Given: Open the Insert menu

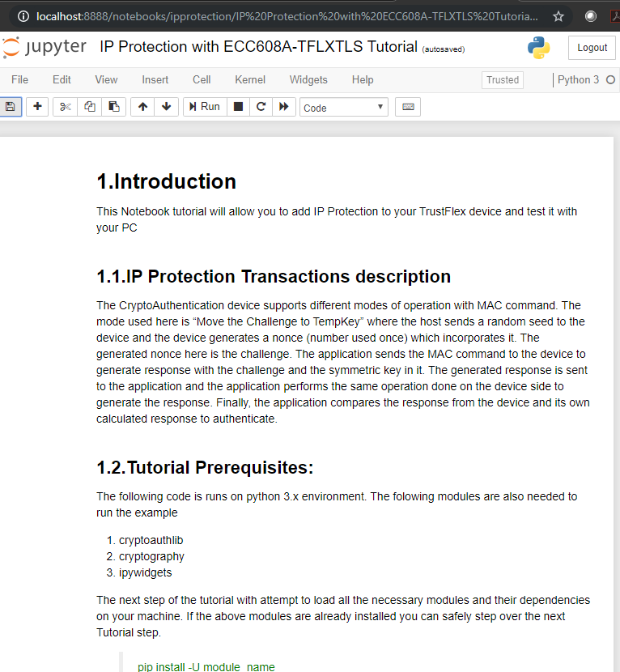Looking at the screenshot, I should pyautogui.click(x=155, y=79).
